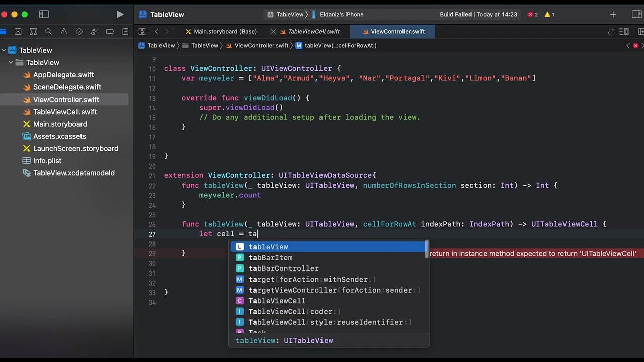The image size is (644, 362).
Task: Open the test navigator diamond icon
Action: (79, 31)
